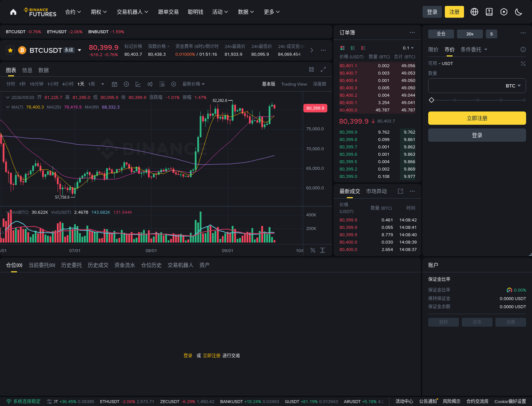Click the yellow 立即注册 button

pyautogui.click(x=477, y=118)
